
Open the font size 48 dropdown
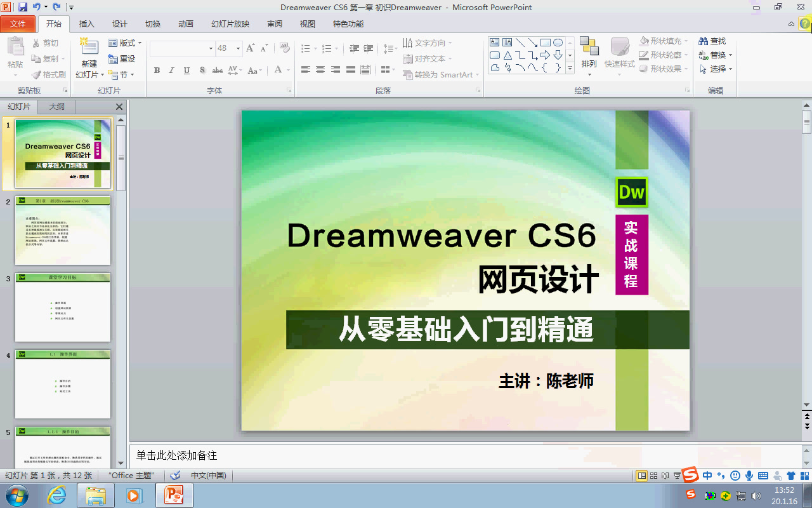pyautogui.click(x=238, y=48)
